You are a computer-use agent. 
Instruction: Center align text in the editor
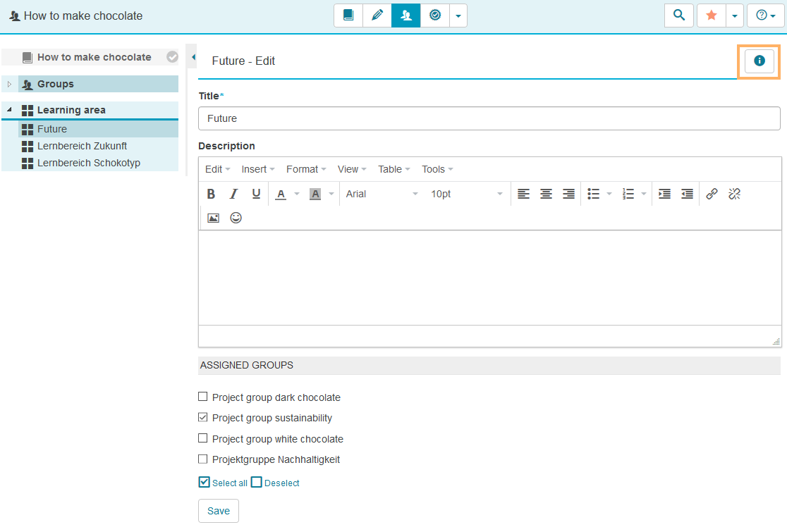tap(546, 194)
